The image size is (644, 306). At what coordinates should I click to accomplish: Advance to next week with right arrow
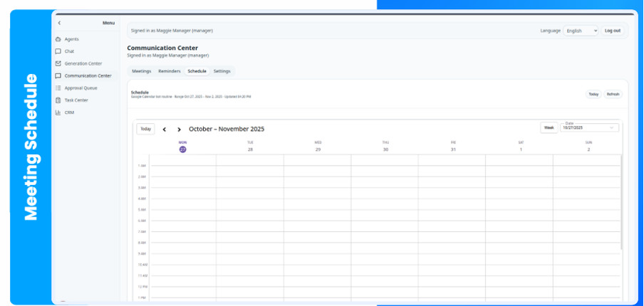click(179, 130)
